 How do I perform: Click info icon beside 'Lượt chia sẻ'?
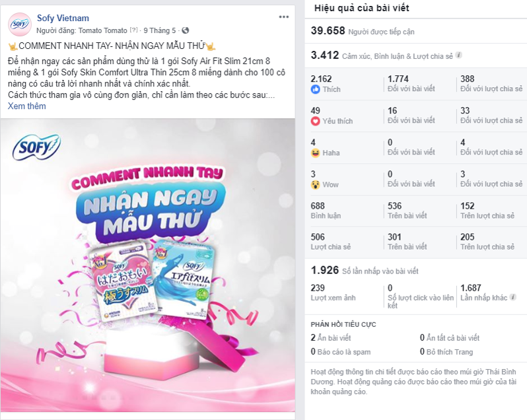coord(458,55)
